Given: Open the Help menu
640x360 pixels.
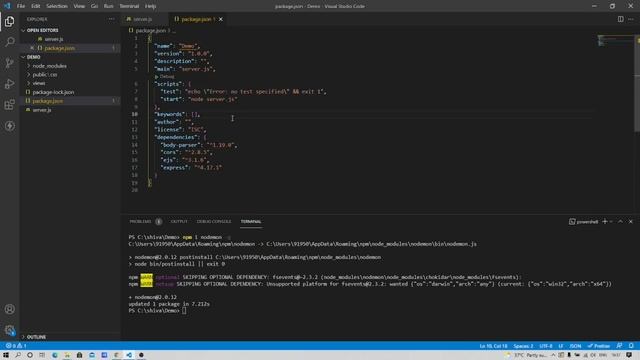Looking at the screenshot, I should [x=150, y=6].
